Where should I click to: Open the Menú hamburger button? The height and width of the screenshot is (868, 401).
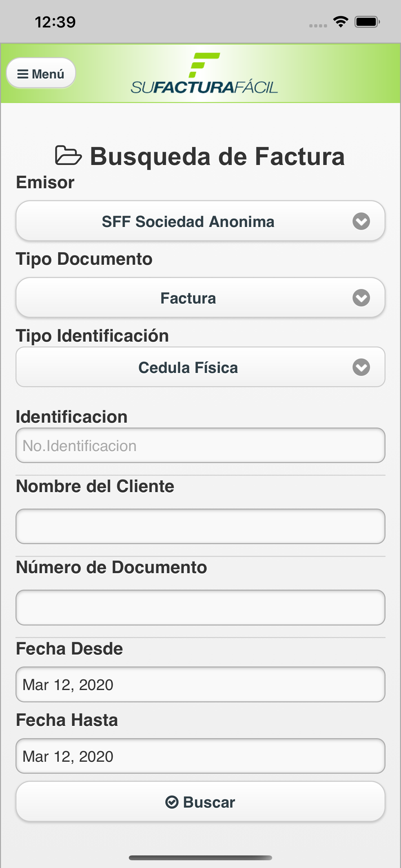tap(41, 73)
